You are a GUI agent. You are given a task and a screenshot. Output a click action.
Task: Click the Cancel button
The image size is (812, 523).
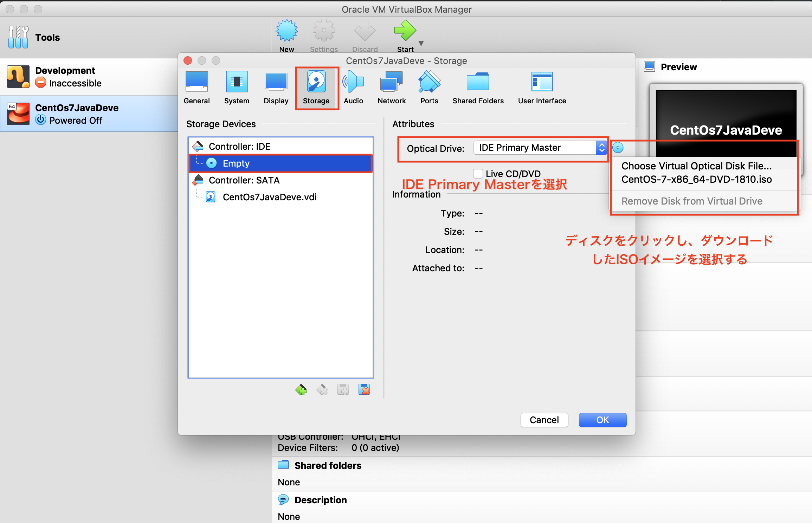pos(544,420)
